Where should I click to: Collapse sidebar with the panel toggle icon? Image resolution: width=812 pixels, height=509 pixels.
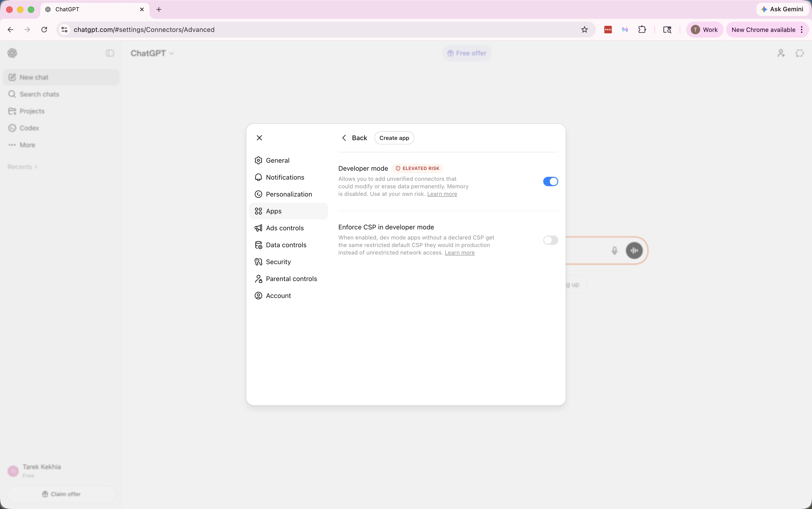(x=110, y=53)
